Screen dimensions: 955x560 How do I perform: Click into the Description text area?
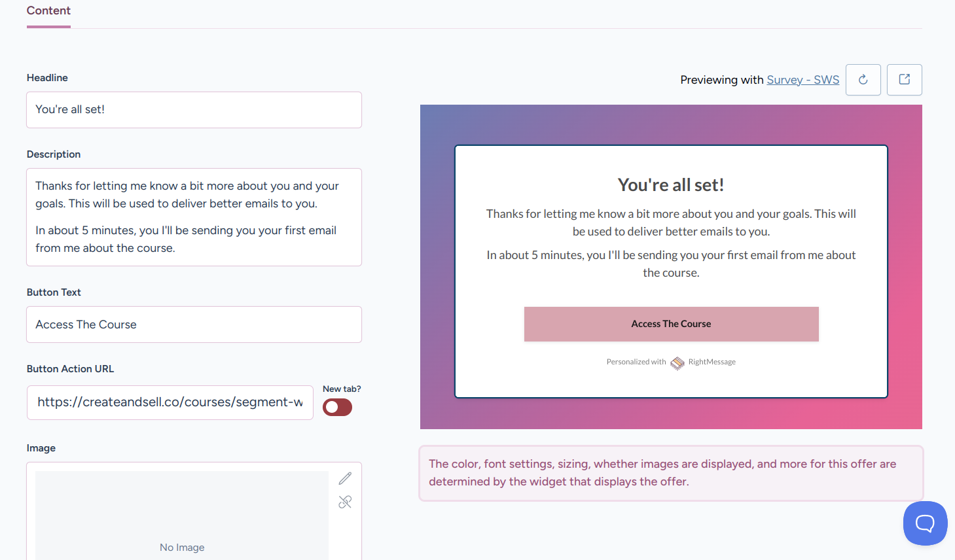194,217
